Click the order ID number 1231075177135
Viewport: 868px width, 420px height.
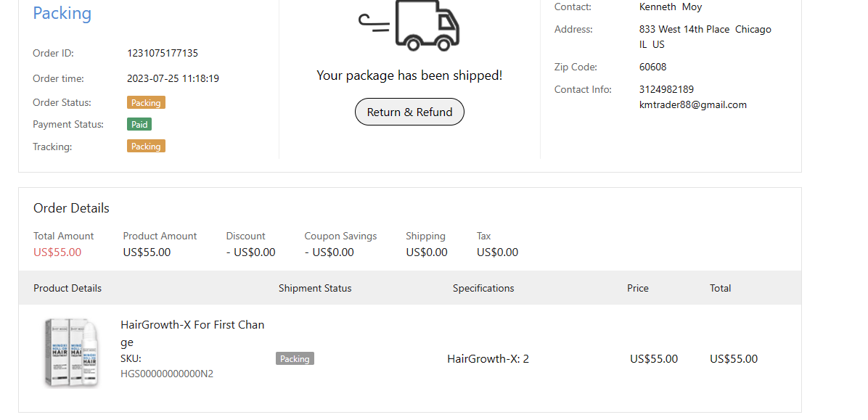pyautogui.click(x=163, y=53)
